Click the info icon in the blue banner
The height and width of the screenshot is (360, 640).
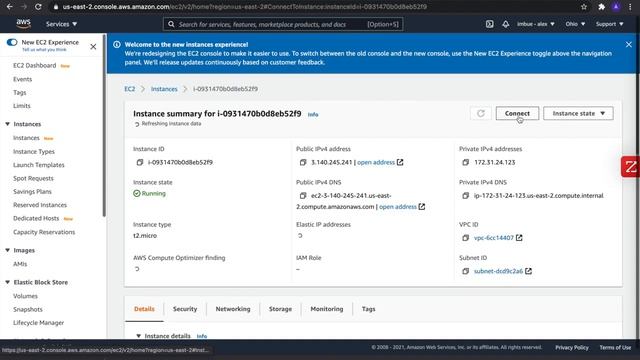pos(117,44)
